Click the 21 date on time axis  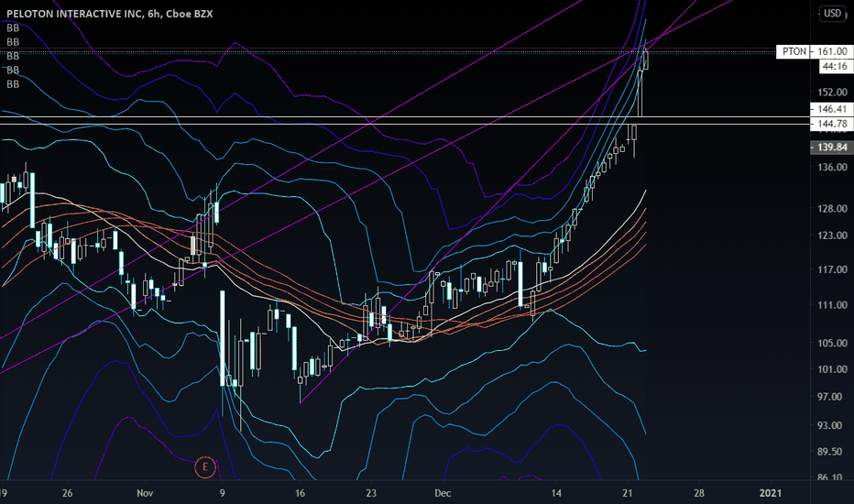[628, 493]
